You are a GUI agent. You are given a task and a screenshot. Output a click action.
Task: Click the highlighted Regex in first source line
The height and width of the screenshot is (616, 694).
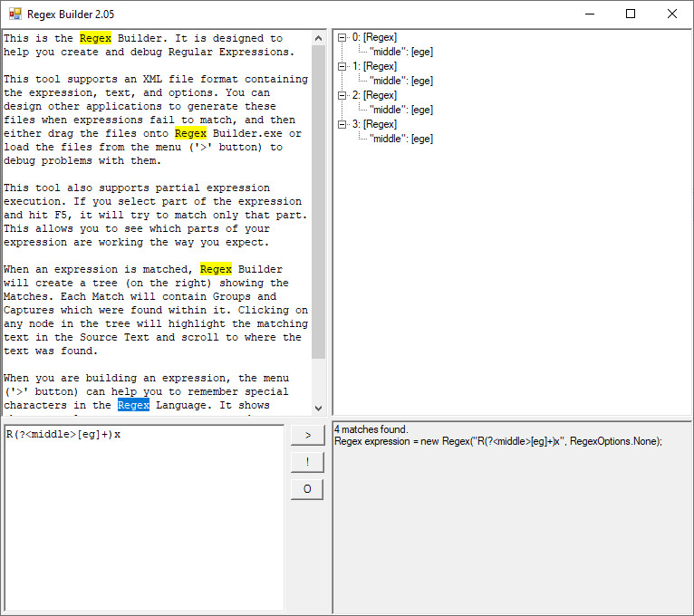pos(96,38)
